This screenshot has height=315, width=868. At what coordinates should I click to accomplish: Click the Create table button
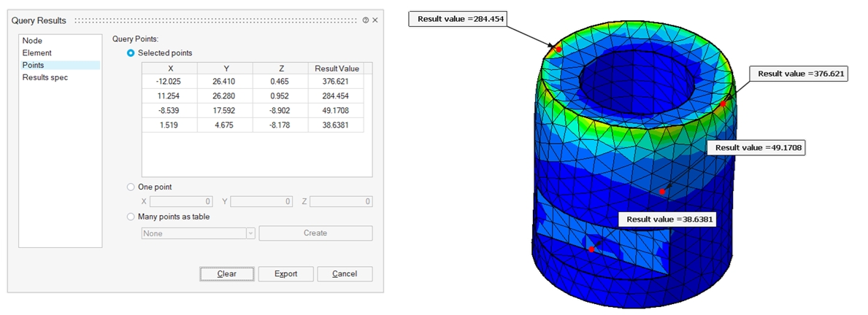coord(315,233)
